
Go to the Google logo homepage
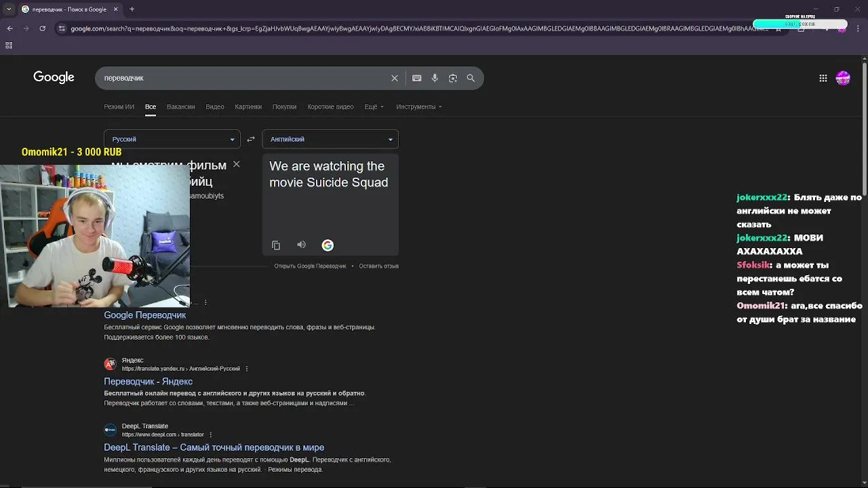(x=54, y=77)
